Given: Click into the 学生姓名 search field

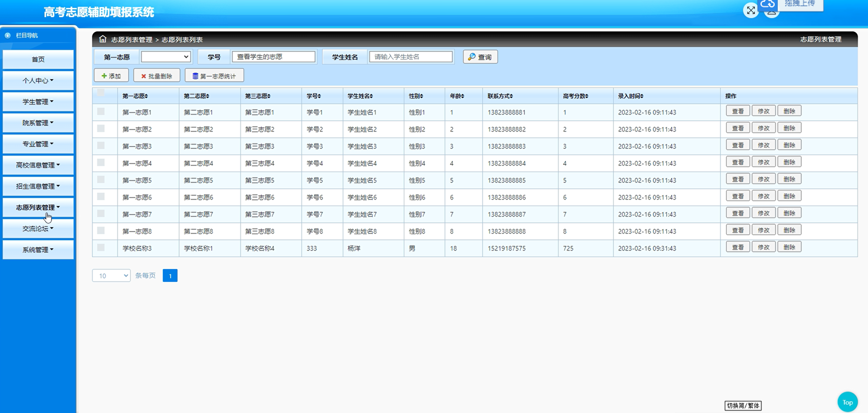Looking at the screenshot, I should click(411, 57).
